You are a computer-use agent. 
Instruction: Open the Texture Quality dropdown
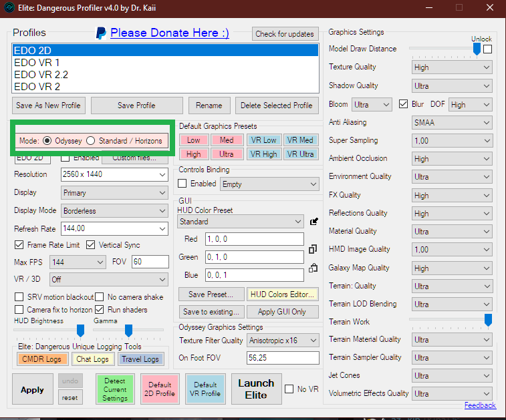(452, 67)
